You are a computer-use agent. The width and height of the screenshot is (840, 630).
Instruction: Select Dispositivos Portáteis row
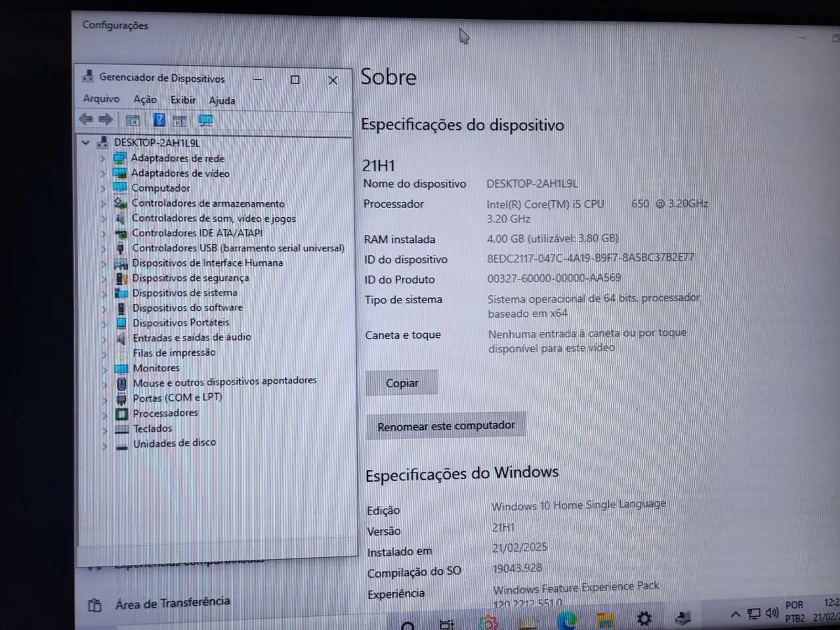pos(181,323)
